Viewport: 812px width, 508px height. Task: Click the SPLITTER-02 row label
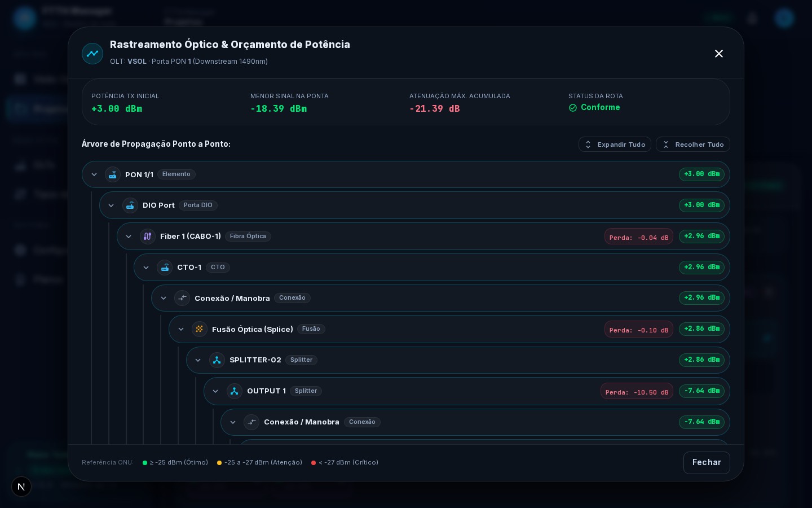tap(255, 360)
